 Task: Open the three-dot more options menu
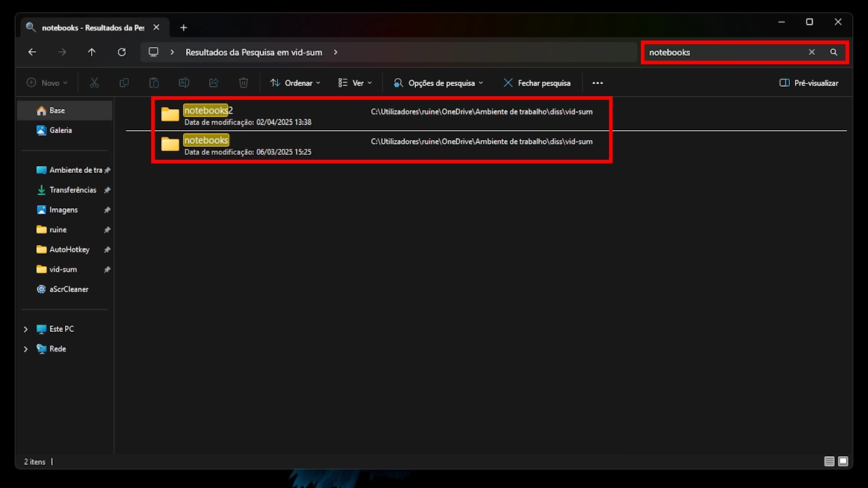click(597, 83)
